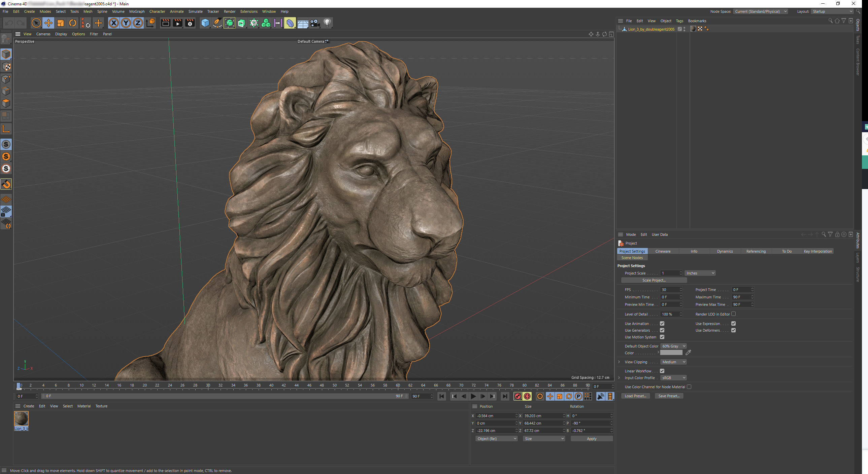Open viewport Cameras menu
Image resolution: width=868 pixels, height=474 pixels.
[43, 34]
